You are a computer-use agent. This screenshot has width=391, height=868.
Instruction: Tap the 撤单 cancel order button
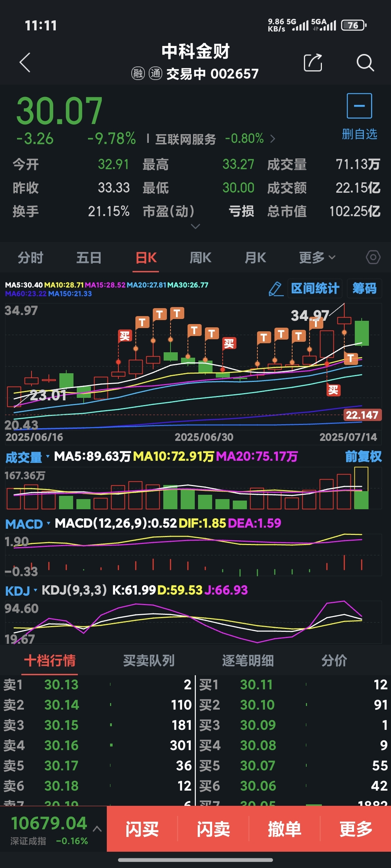click(285, 829)
